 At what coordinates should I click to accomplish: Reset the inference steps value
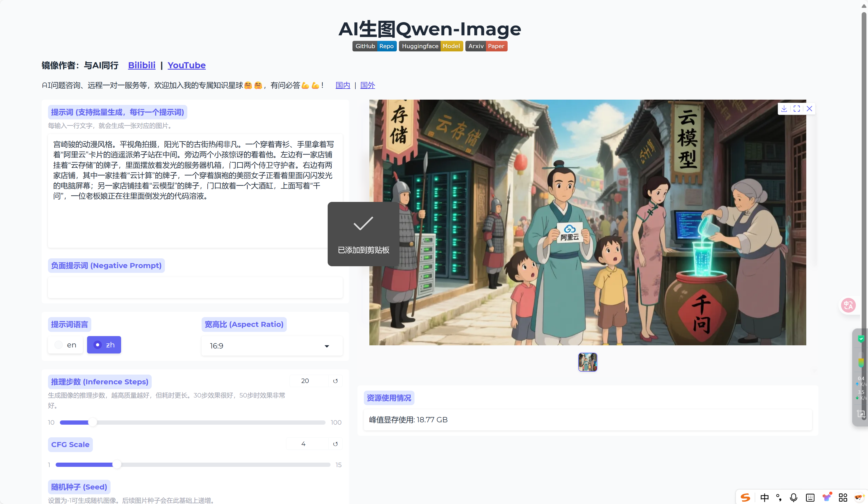coord(336,381)
